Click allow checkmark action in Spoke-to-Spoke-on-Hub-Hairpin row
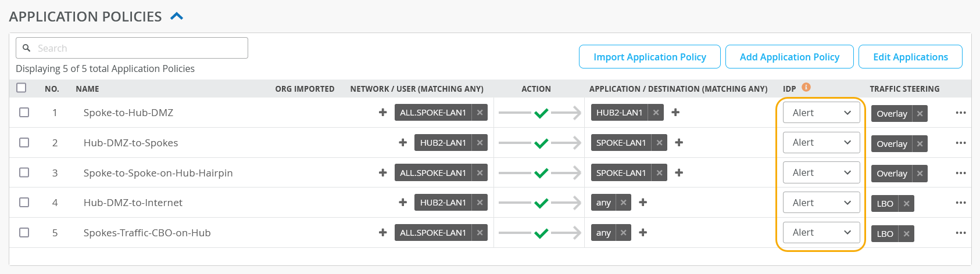Screen dimensions: 980x274 [541, 172]
